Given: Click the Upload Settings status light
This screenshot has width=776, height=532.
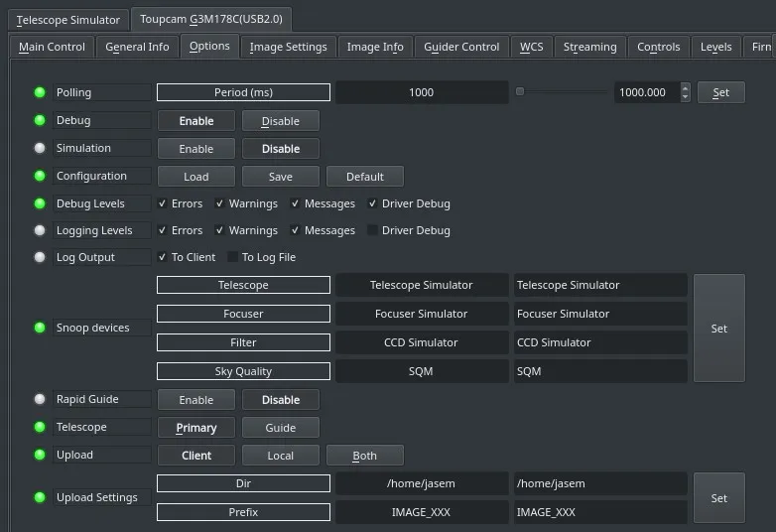Looking at the screenshot, I should 40,497.
